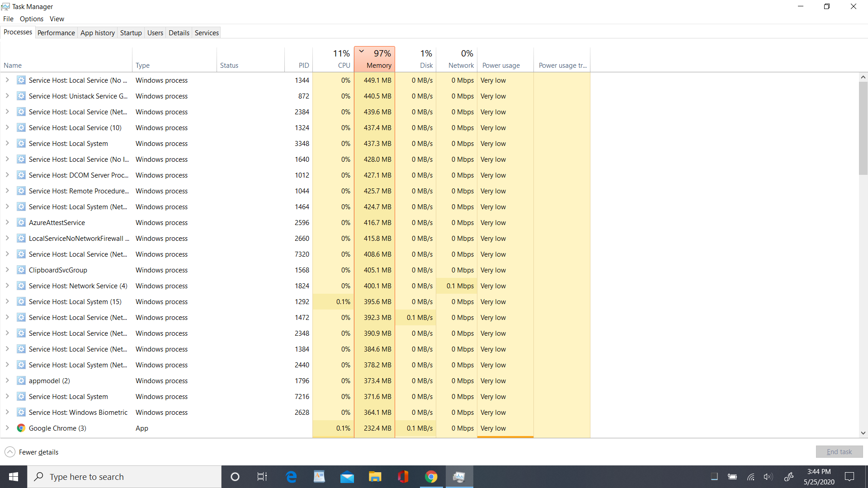
Task: Click the battery icon in the system tray
Action: point(733,477)
